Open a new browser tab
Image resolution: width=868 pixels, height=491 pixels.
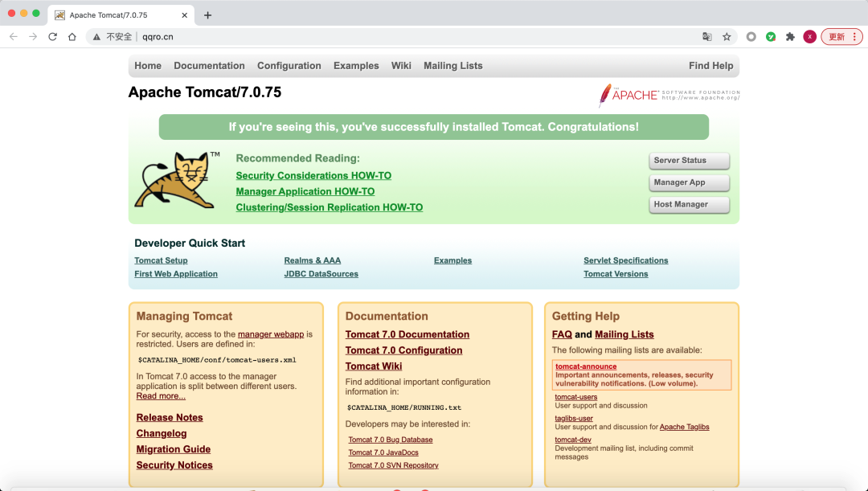pyautogui.click(x=207, y=15)
